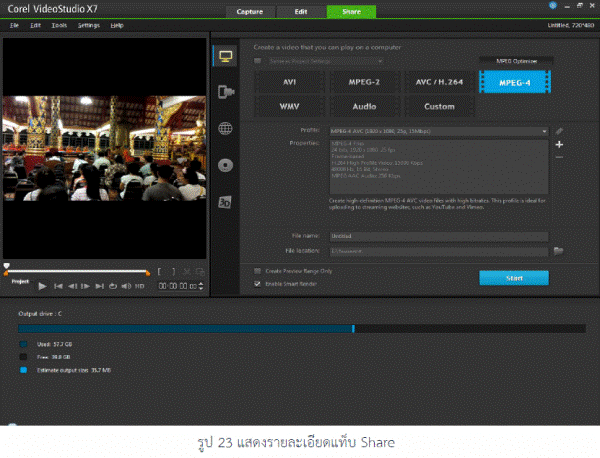Click the video preview image
600x458 pixels.
click(104, 148)
